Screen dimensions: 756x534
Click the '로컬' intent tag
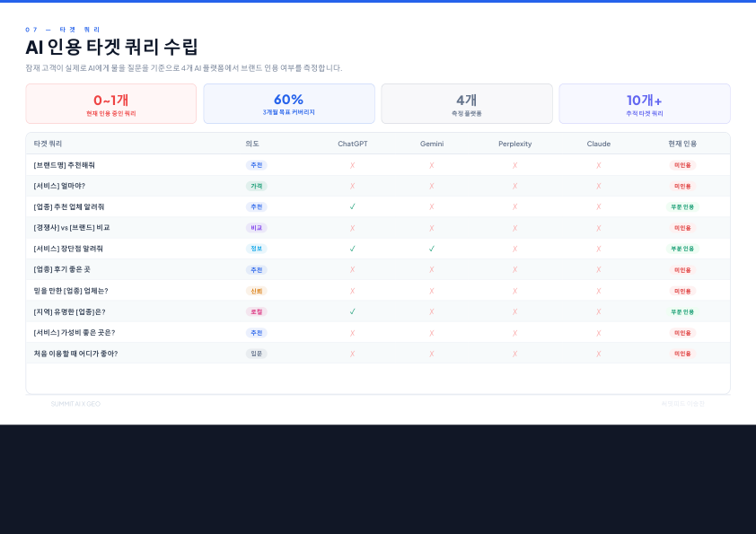tap(257, 311)
